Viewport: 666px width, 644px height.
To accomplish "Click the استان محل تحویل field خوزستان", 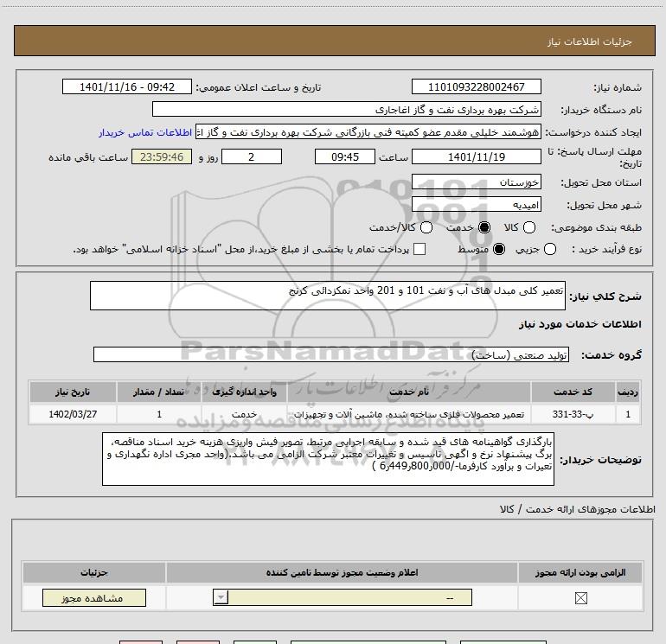I will pyautogui.click(x=476, y=182).
